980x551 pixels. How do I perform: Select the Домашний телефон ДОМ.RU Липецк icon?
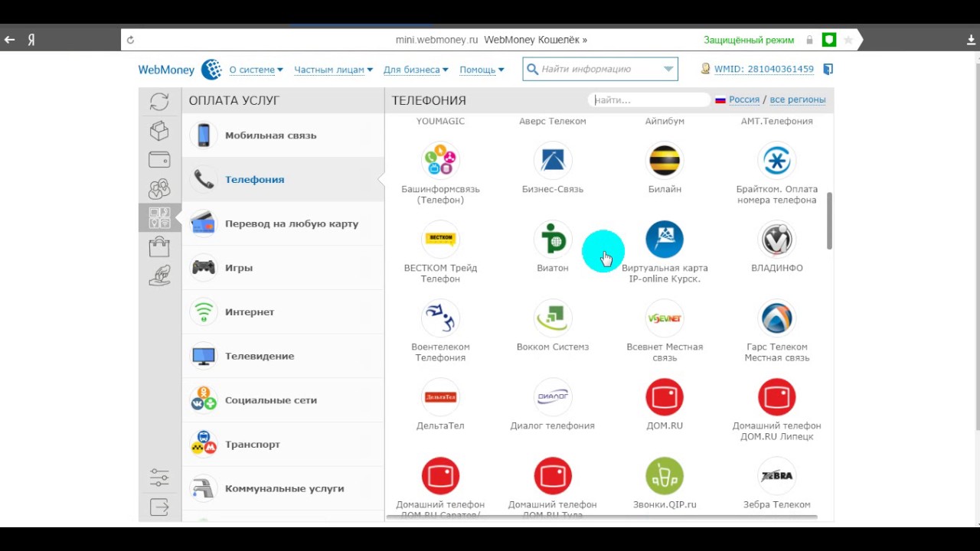tap(777, 397)
